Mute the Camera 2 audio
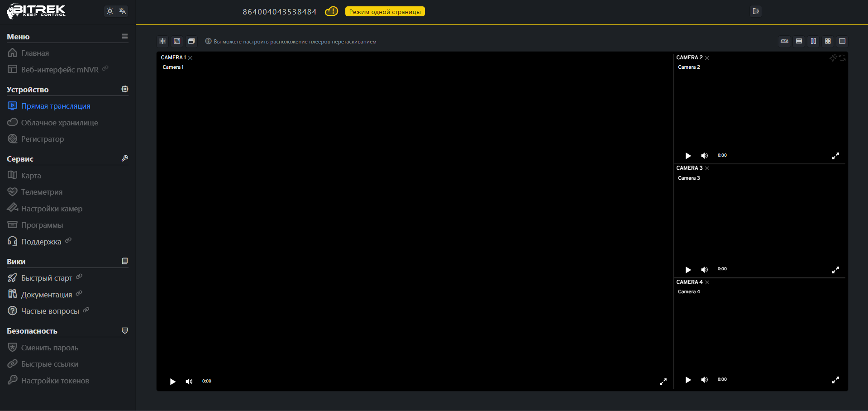Viewport: 868px width, 411px height. pos(704,156)
